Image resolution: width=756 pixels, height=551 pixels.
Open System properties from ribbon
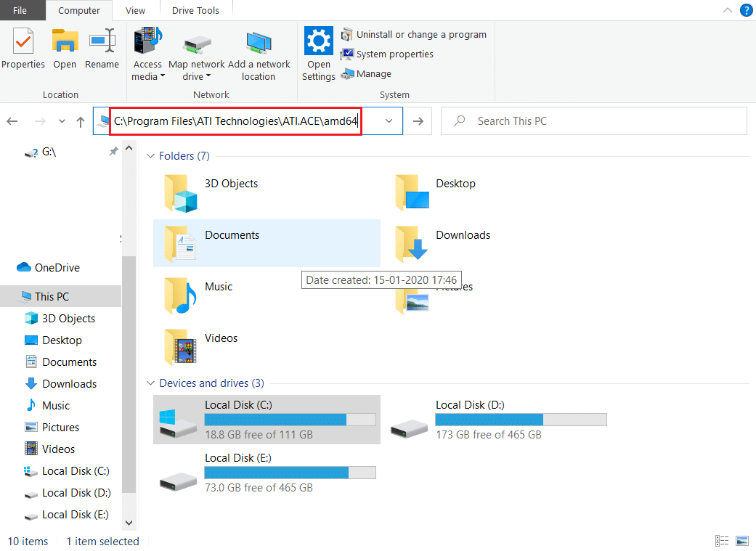(387, 54)
